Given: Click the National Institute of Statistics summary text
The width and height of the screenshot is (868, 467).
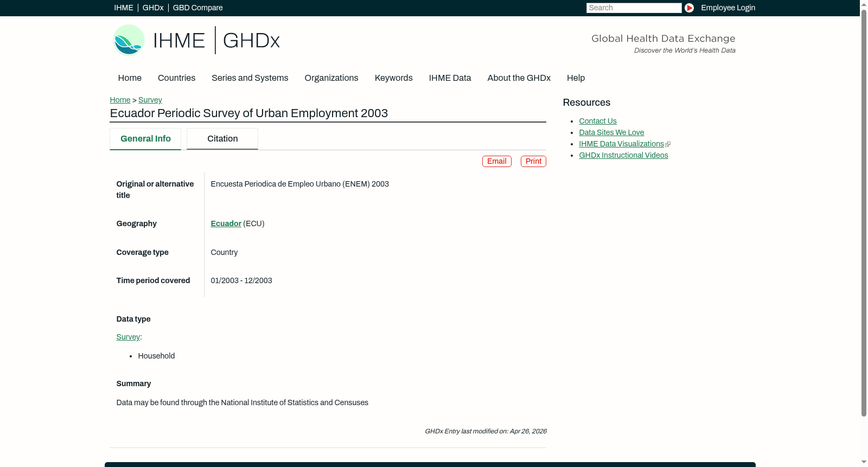Looking at the screenshot, I should pos(242,403).
